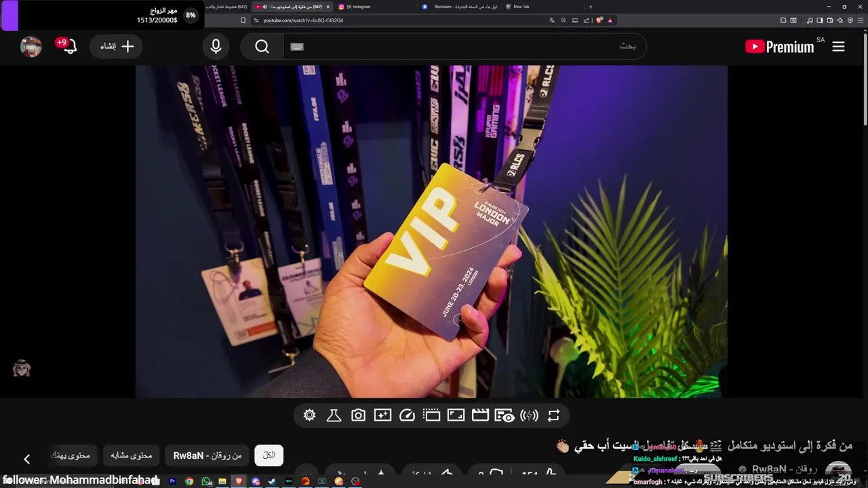Open the player enhancer settings gear

[309, 415]
